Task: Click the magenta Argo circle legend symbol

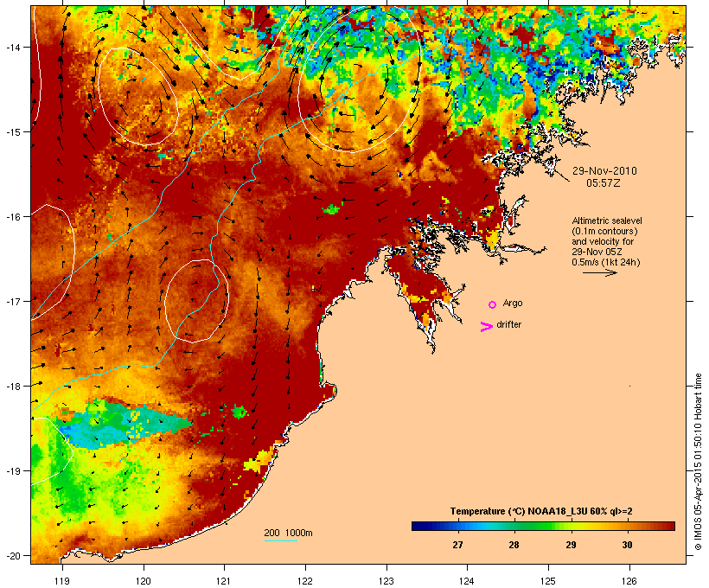Action: coord(493,304)
